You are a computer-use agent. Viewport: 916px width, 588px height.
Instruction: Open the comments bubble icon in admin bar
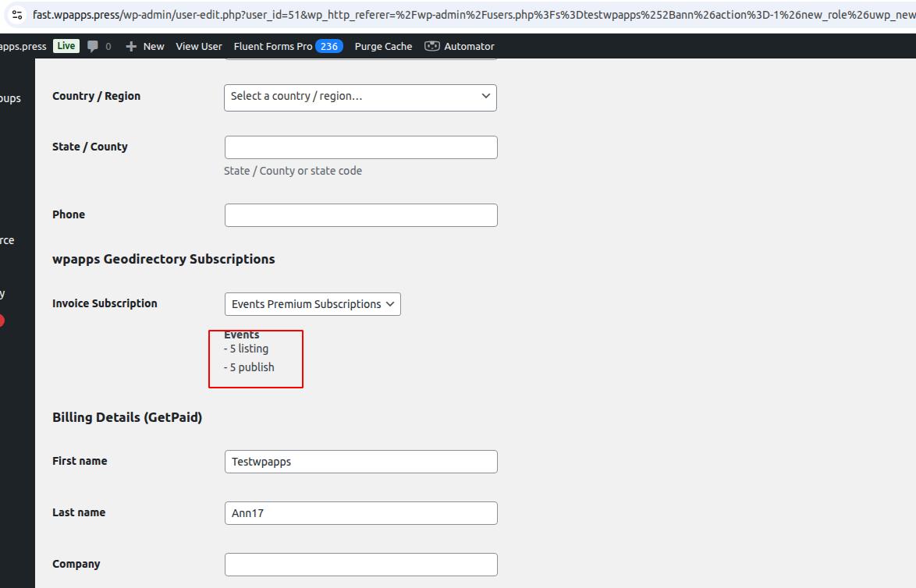click(x=94, y=46)
